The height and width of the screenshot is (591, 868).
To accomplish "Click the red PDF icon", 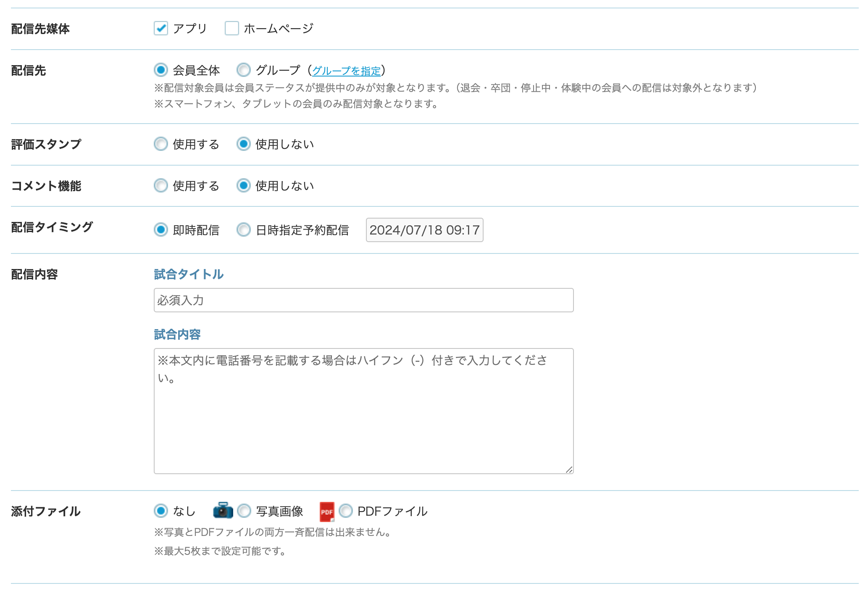I will point(327,512).
